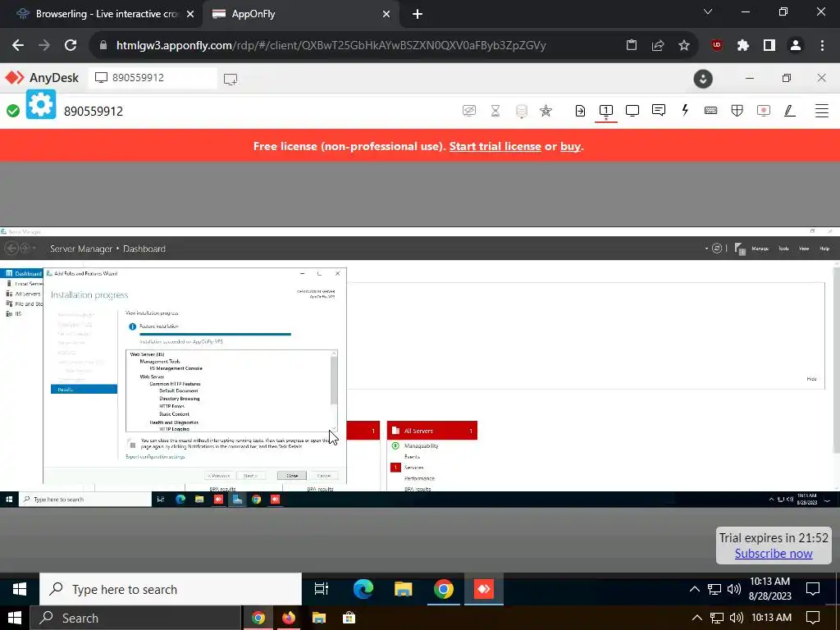Expand Server Manager navigation history dropdown arrow
Viewport: 840px width, 630px height.
point(34,249)
